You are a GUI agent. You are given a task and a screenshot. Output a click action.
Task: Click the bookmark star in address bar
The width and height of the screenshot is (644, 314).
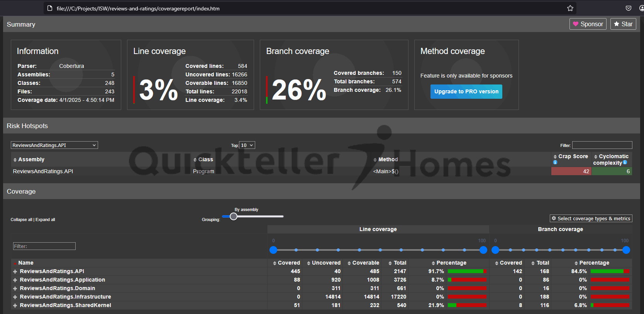pos(570,8)
